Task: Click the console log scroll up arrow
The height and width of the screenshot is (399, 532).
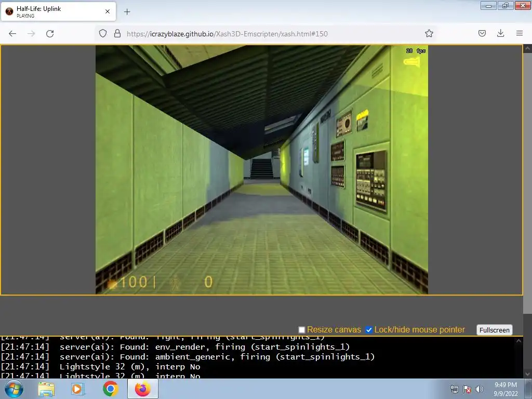Action: [x=518, y=341]
